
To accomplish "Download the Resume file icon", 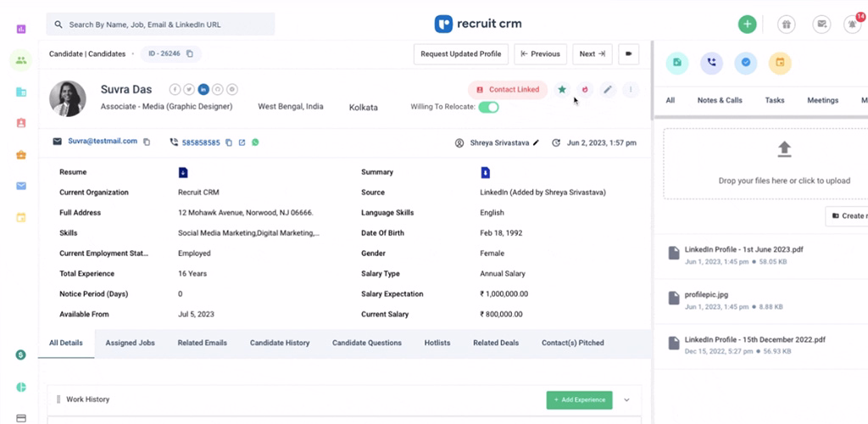I will 183,173.
